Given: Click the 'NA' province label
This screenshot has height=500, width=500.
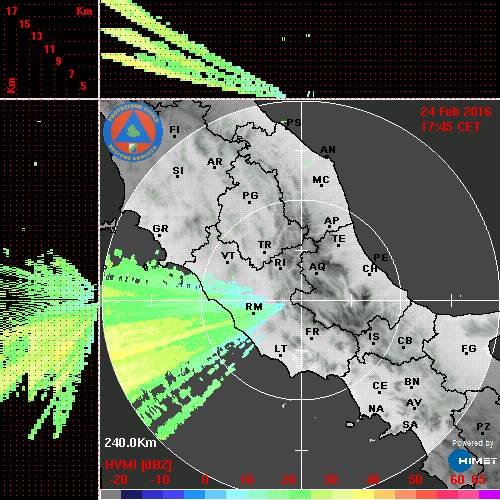Looking at the screenshot, I should pyautogui.click(x=376, y=409).
